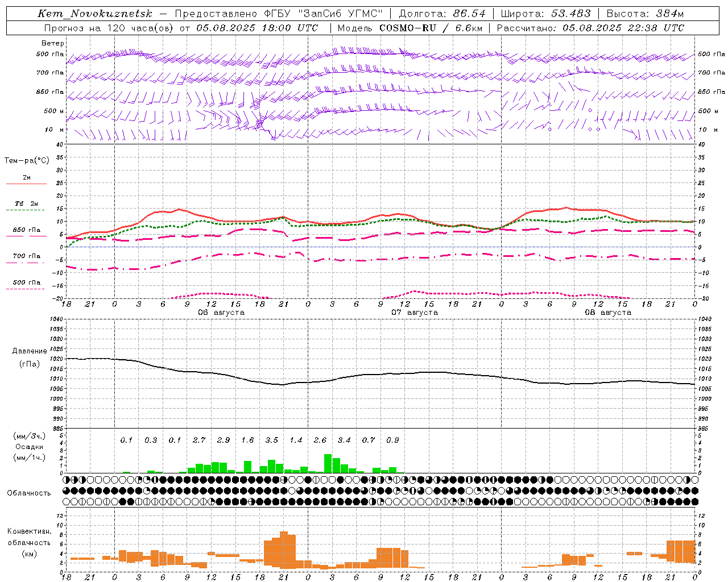Viewport: 728px width, 582px height.
Task: Click the '10 м' label left of wind panel
Action: (54, 130)
